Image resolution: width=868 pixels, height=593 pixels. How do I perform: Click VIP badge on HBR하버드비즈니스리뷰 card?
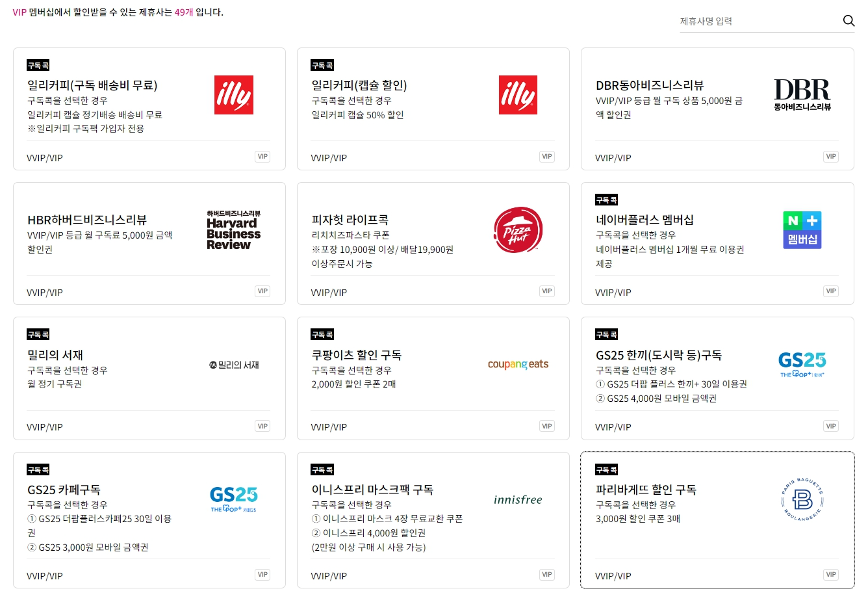tap(262, 291)
